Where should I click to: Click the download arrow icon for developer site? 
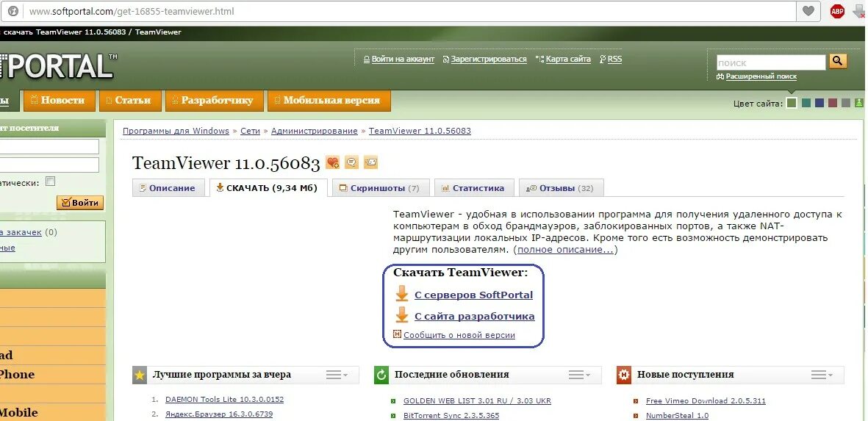tap(402, 315)
